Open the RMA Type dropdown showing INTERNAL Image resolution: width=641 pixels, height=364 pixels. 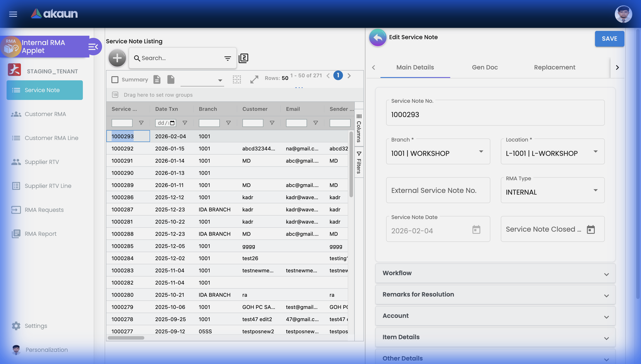[x=596, y=190]
